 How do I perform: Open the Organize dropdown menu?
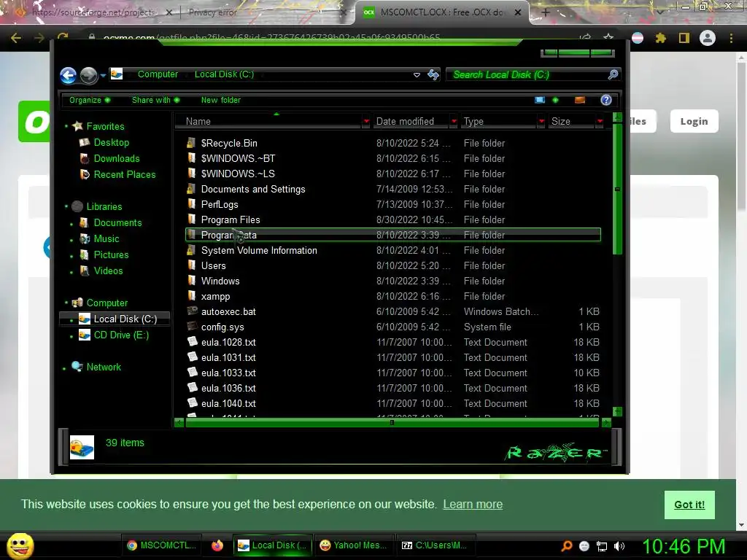pos(90,100)
